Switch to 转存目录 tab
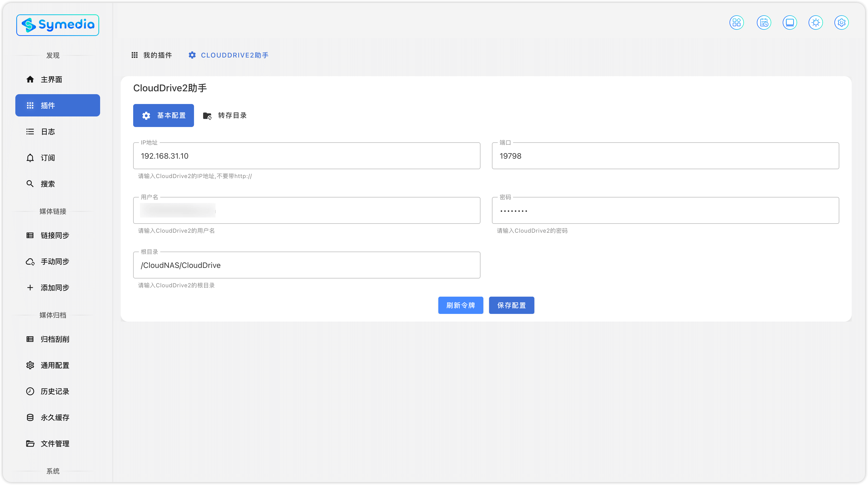868x485 pixels. [x=225, y=115]
